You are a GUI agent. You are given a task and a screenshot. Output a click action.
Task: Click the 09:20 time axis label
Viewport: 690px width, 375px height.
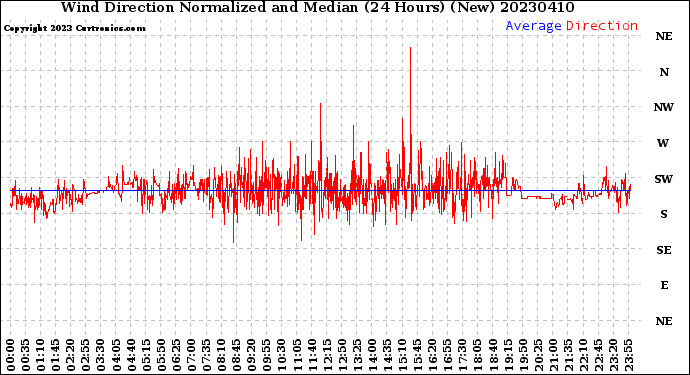[x=252, y=355]
